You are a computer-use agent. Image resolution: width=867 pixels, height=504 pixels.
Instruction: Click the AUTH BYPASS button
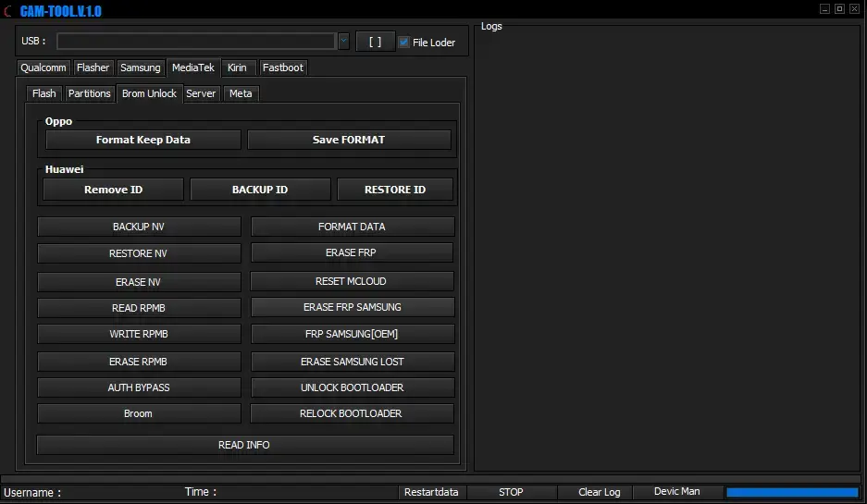click(x=139, y=387)
